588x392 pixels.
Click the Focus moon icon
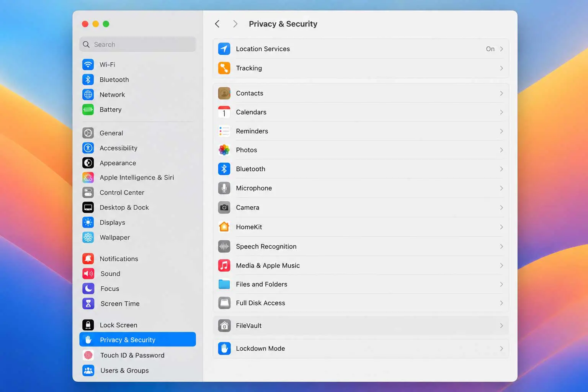88,289
